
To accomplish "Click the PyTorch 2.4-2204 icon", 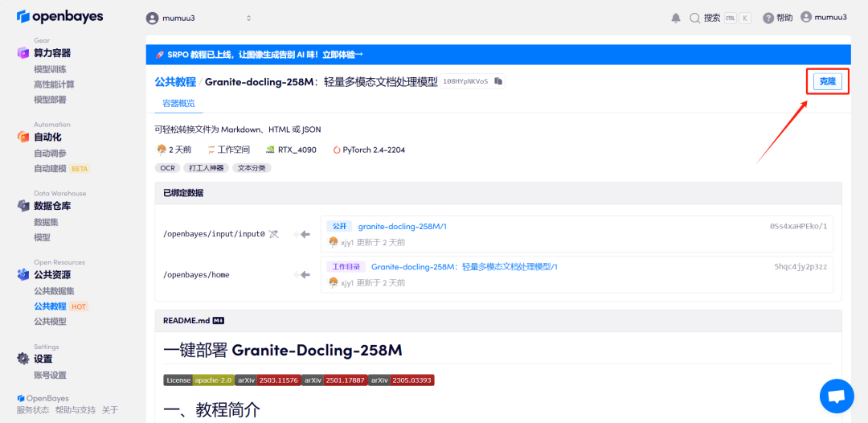I will [337, 150].
